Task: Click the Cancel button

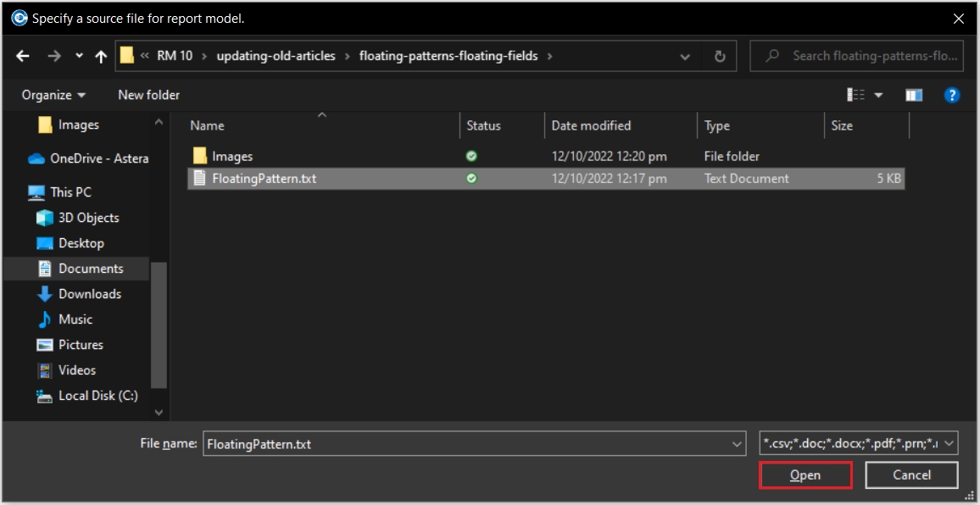Action: coord(911,475)
